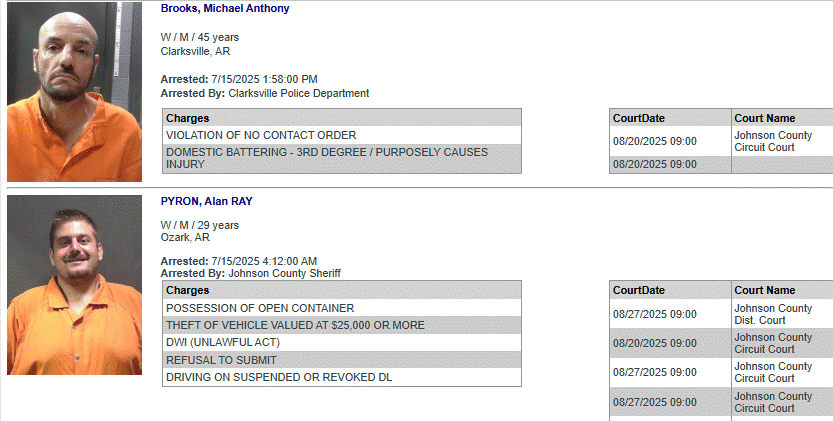The width and height of the screenshot is (833, 421).
Task: Click the Clarksville Police Department arresting agency text
Action: 298,93
